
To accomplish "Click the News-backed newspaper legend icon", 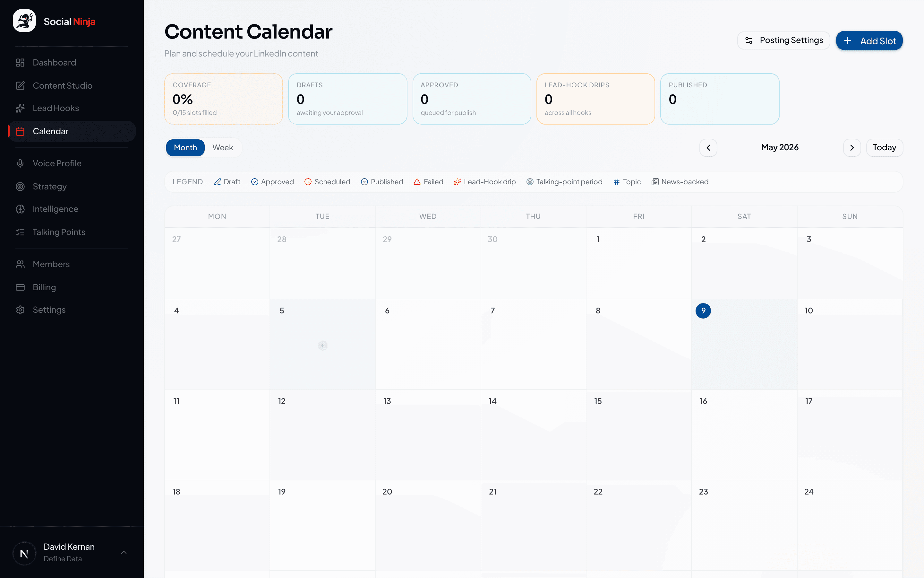I will pyautogui.click(x=655, y=182).
